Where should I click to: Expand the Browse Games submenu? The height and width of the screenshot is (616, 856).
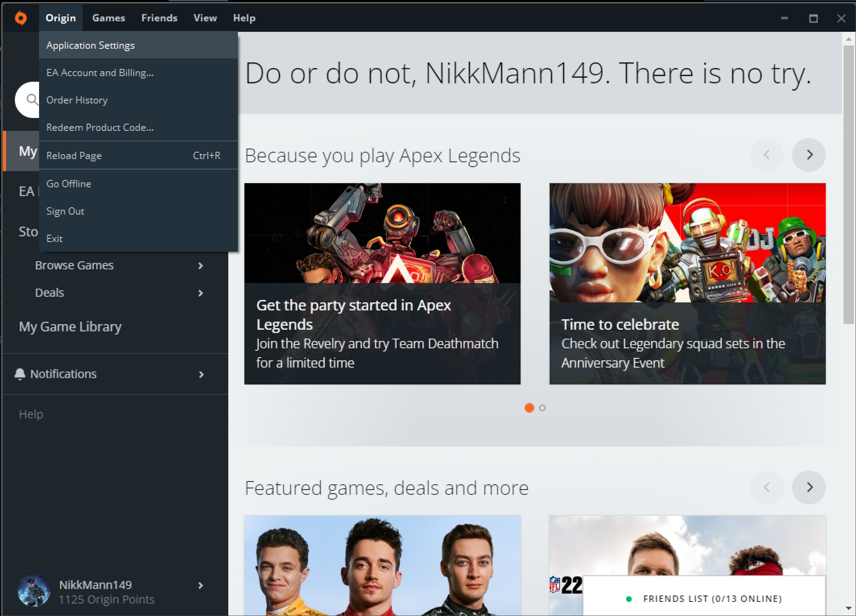200,266
